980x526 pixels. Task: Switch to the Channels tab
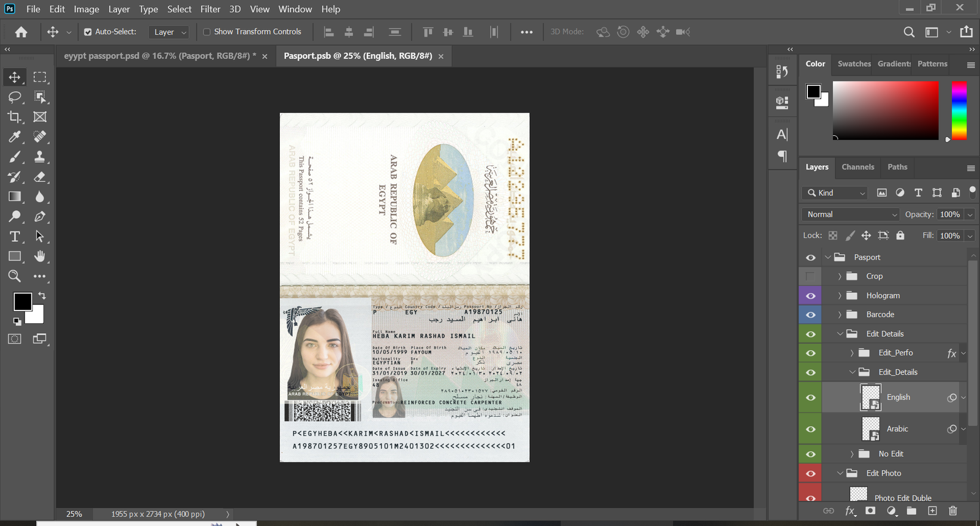pos(858,167)
